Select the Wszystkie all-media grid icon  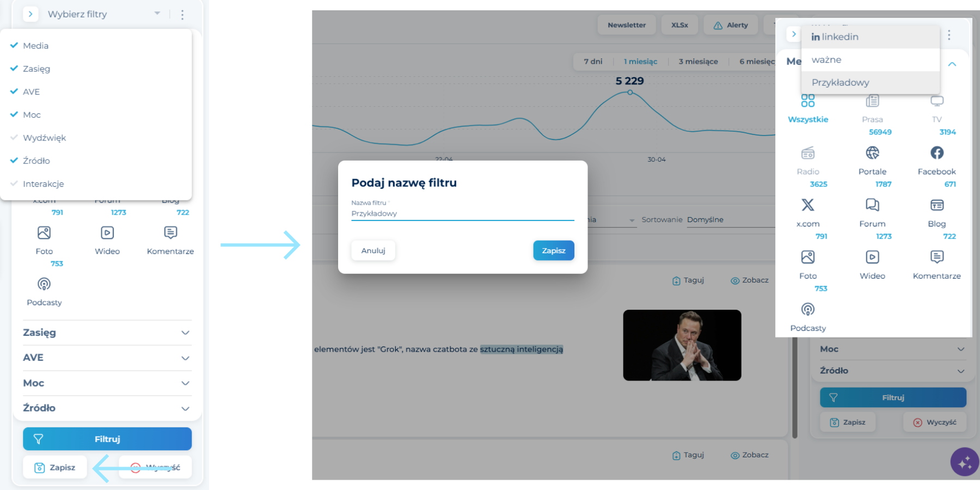(807, 101)
